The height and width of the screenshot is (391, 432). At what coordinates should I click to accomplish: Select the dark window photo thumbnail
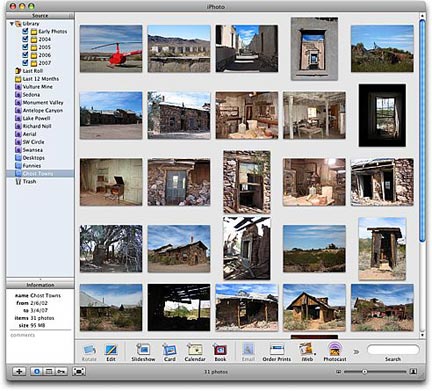(x=382, y=115)
